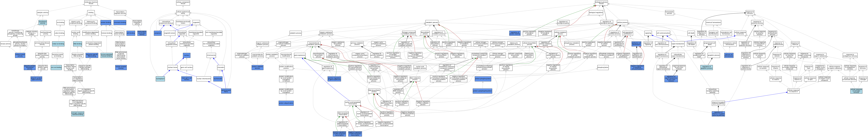The width and height of the screenshot is (868, 137).
Task: Click the chromatin binding node
Action: tap(120, 23)
